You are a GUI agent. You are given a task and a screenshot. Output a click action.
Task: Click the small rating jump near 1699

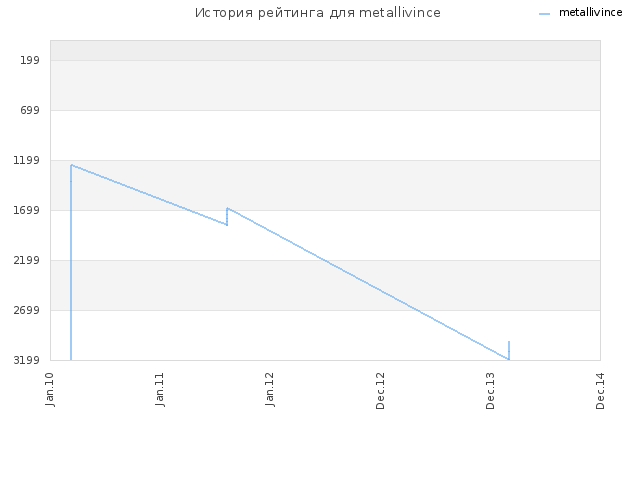point(227,216)
